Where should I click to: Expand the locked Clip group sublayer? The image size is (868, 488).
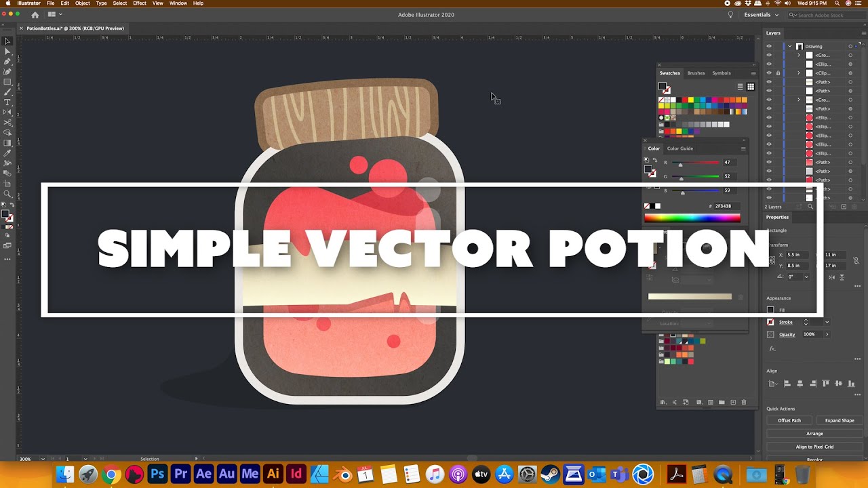[798, 73]
